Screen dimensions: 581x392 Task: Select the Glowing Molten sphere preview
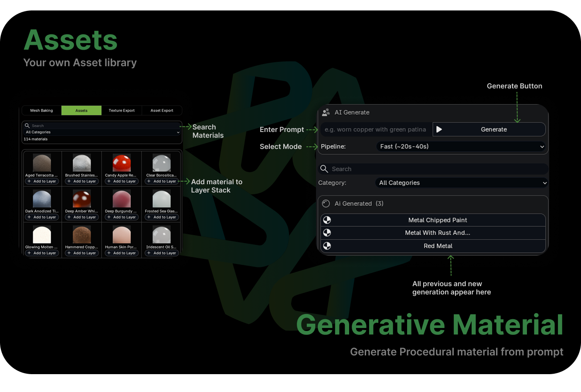pos(42,235)
